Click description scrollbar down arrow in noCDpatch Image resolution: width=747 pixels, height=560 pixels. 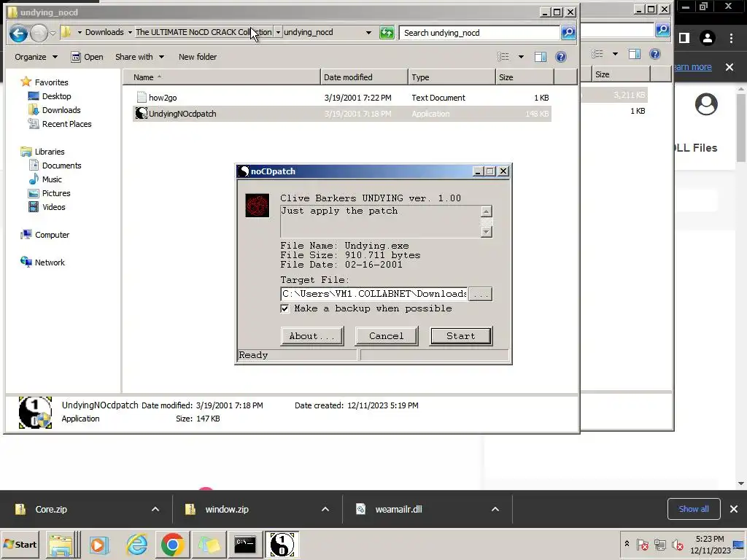coord(486,231)
